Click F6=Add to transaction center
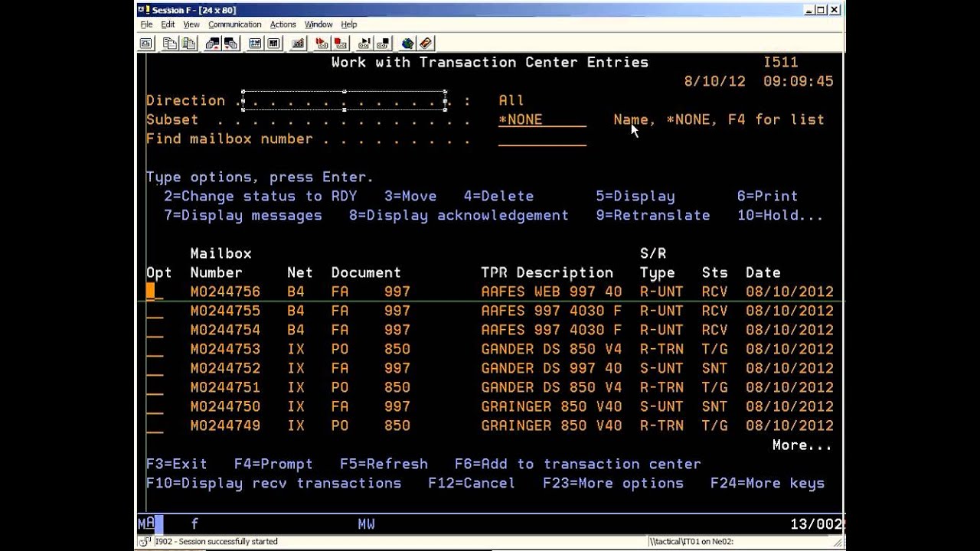The image size is (980, 551). click(577, 464)
